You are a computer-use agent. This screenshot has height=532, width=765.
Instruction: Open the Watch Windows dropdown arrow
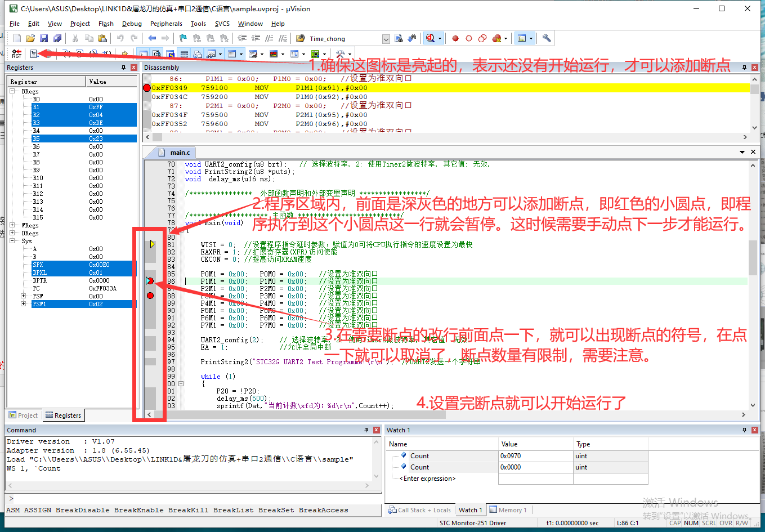(220, 54)
